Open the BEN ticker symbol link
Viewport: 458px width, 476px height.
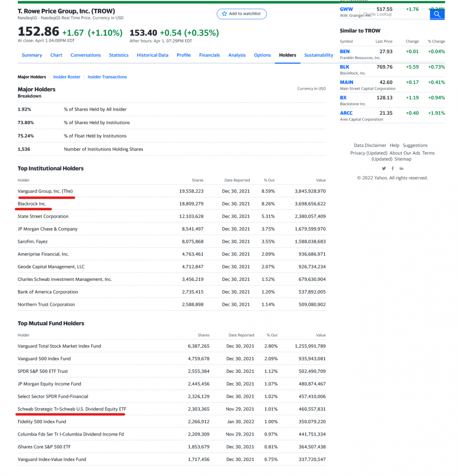click(x=344, y=52)
